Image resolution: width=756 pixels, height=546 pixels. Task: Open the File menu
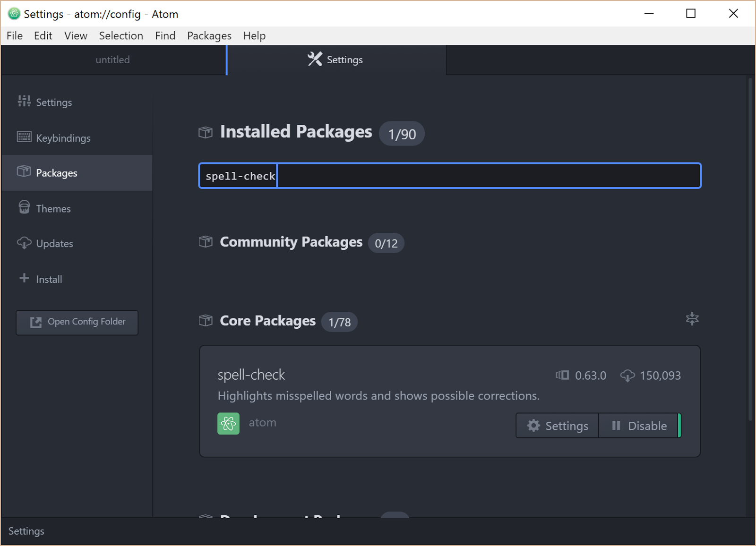click(x=15, y=36)
